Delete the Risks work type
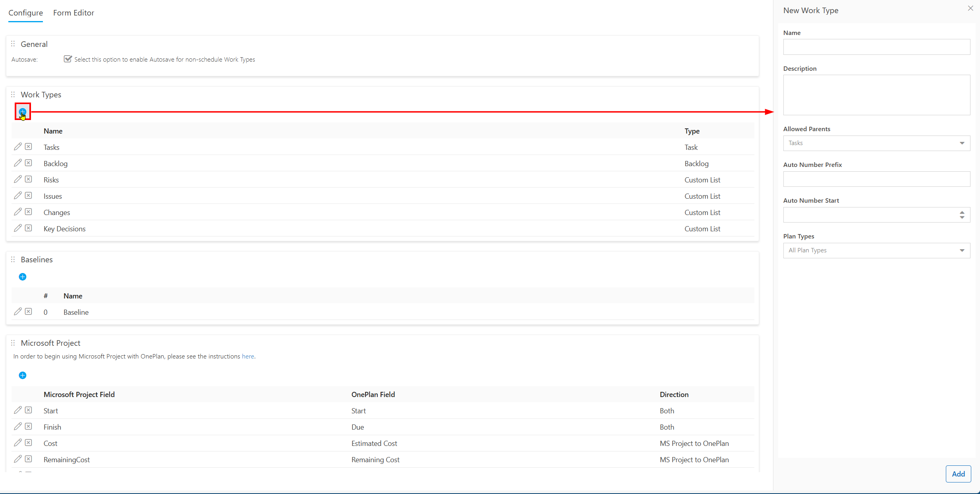 pyautogui.click(x=29, y=179)
